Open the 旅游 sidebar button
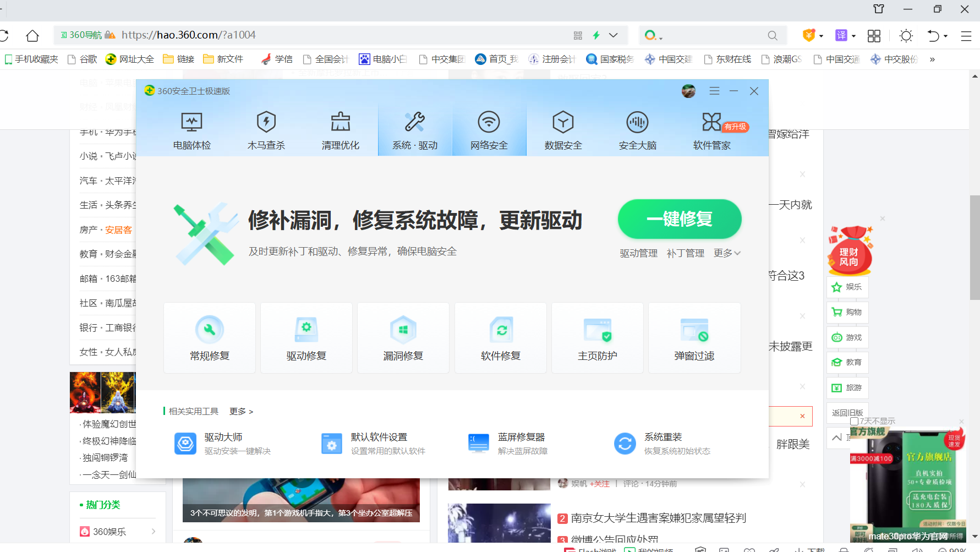The width and height of the screenshot is (980, 552). point(847,387)
